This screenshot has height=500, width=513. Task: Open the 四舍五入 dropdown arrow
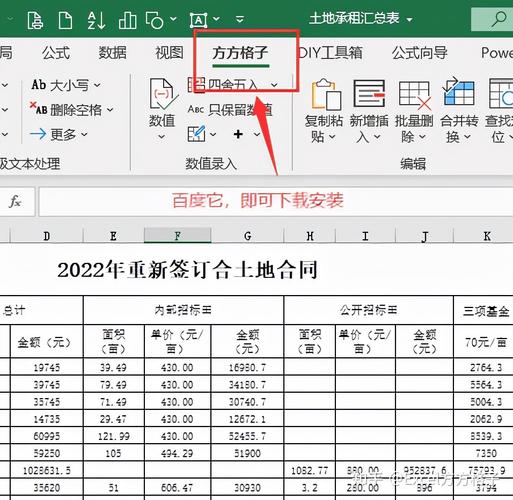tap(274, 85)
